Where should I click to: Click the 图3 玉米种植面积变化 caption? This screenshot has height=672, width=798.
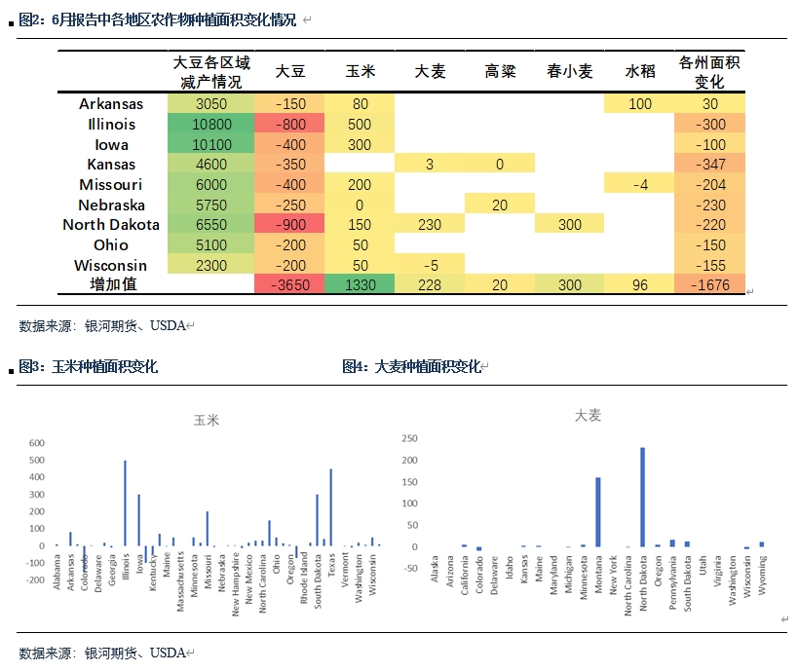click(89, 367)
